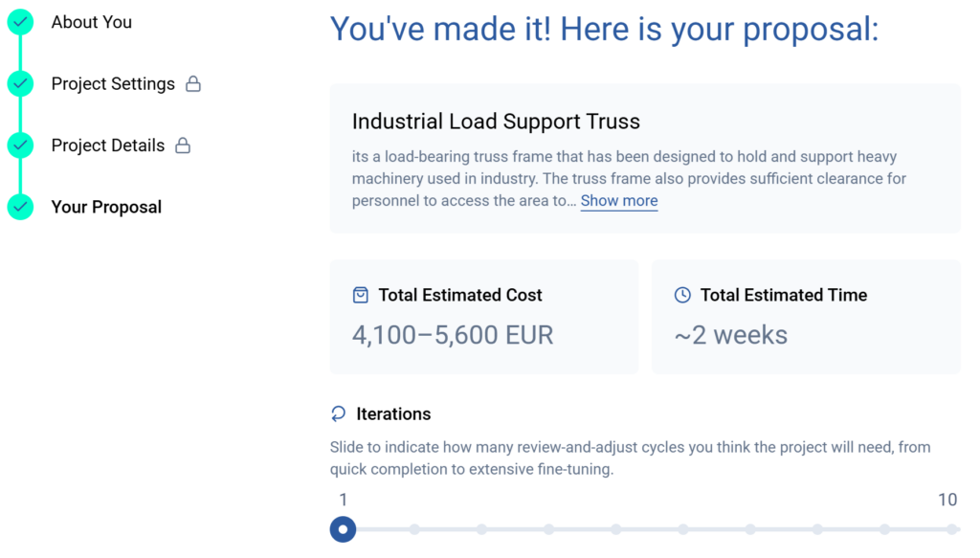
Task: Click the lock icon beside Project Settings
Action: click(193, 84)
